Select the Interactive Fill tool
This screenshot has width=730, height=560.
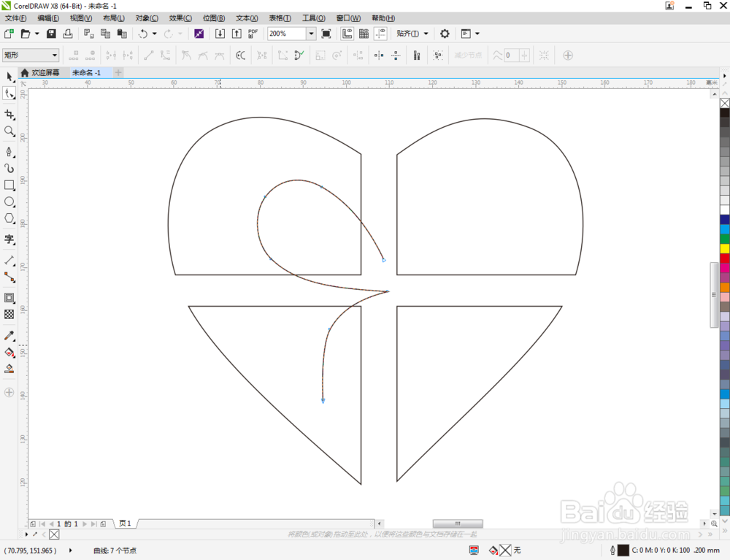[9, 353]
